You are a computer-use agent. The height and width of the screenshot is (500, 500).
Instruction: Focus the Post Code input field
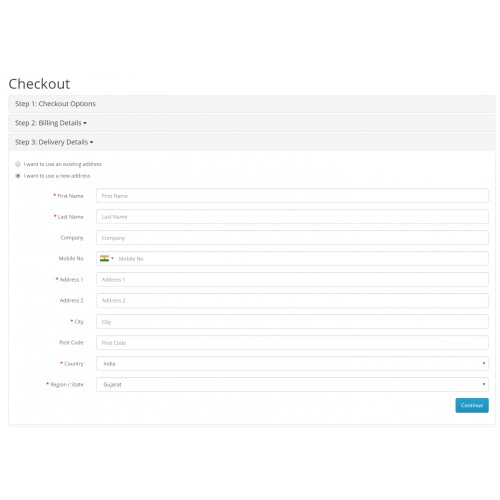click(292, 343)
